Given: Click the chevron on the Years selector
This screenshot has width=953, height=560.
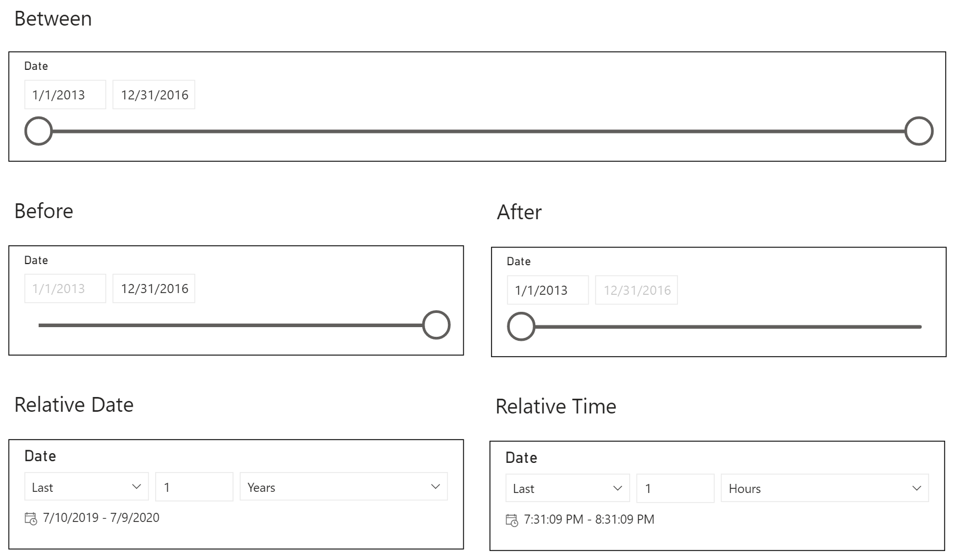Looking at the screenshot, I should pos(435,487).
